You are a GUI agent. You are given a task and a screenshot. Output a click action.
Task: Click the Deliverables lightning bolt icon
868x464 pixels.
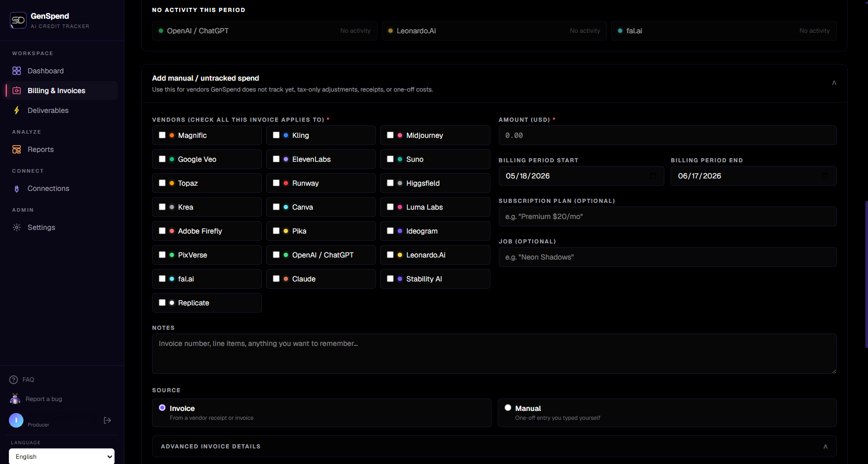click(x=17, y=110)
